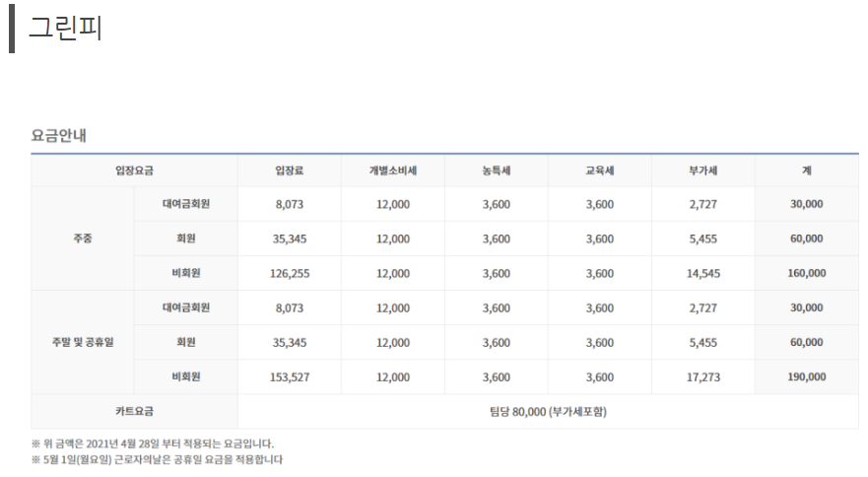Click the 그린피 page heading
Viewport: 868px width, 477px height.
(65, 28)
